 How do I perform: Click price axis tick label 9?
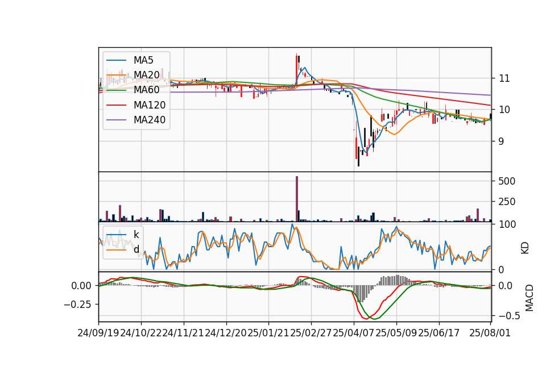coord(501,141)
